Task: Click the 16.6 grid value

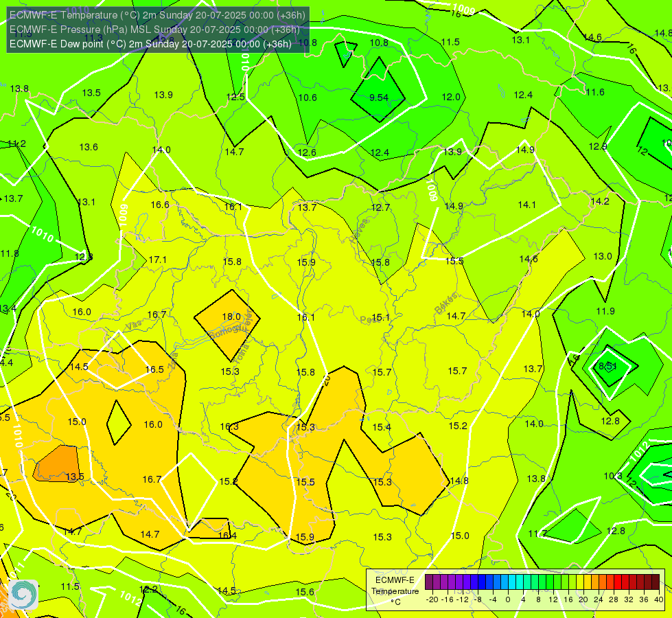Action: click(x=160, y=205)
